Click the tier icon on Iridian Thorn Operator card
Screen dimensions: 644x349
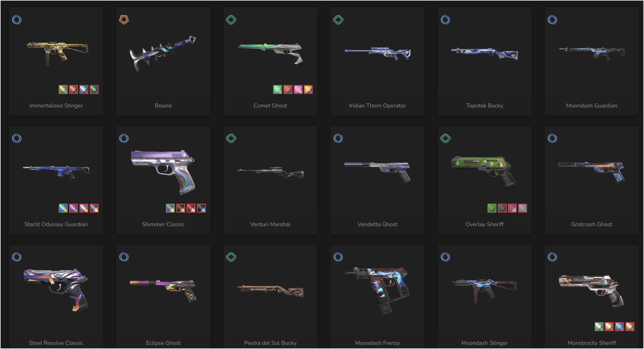pyautogui.click(x=338, y=20)
